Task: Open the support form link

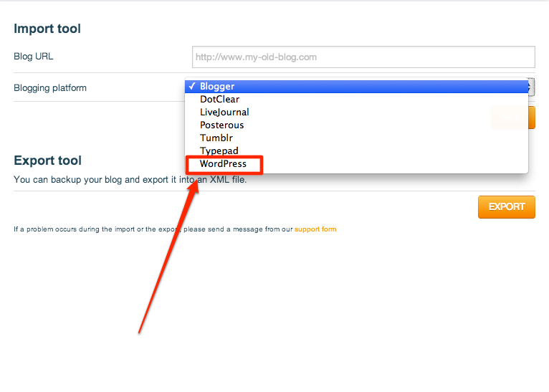Action: point(315,230)
